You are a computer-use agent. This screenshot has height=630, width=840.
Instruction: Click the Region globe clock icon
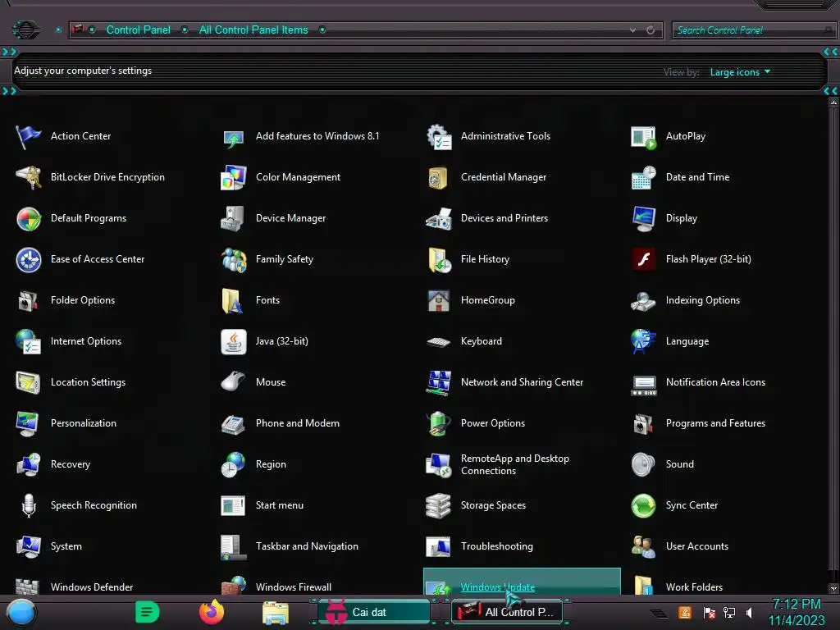pos(234,464)
